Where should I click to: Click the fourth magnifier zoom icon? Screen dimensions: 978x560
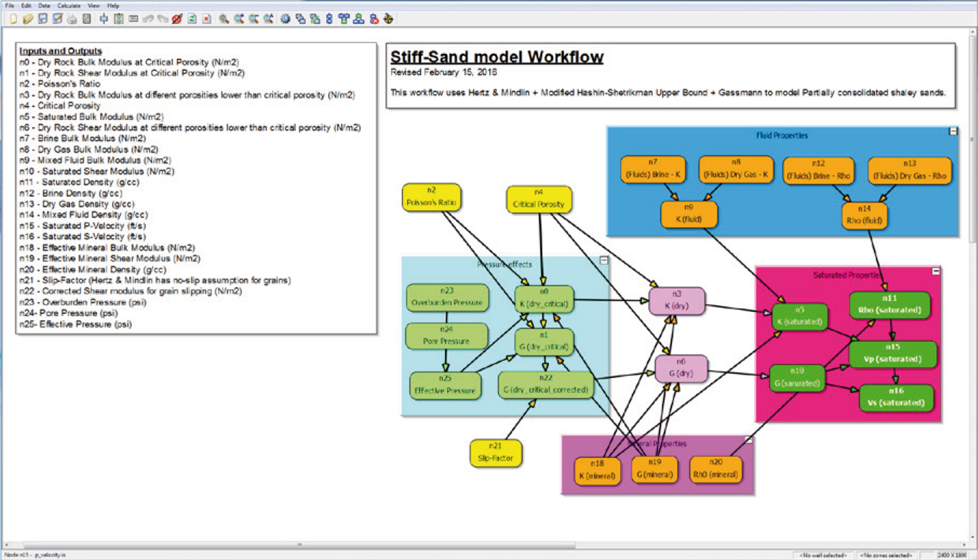[x=268, y=19]
